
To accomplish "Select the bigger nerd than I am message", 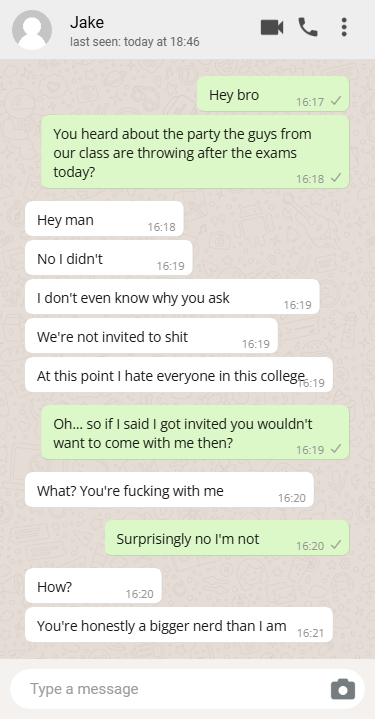I will tap(179, 625).
